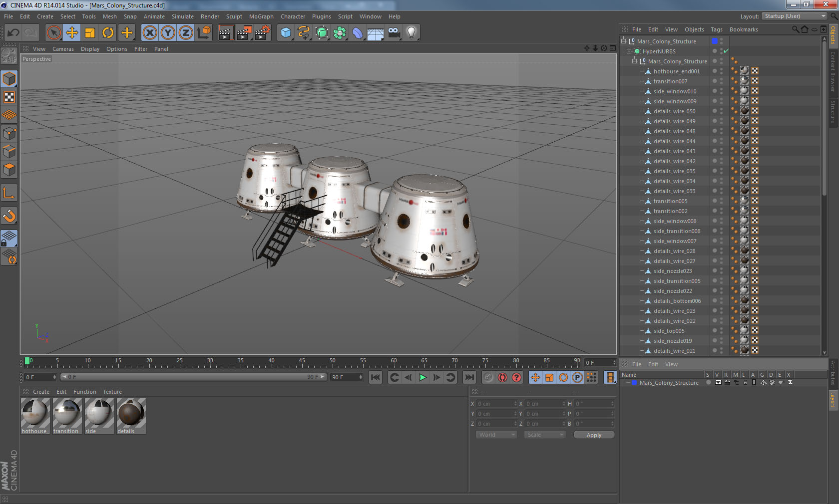The image size is (839, 504).
Task: Select the Live Selection tool
Action: click(54, 33)
